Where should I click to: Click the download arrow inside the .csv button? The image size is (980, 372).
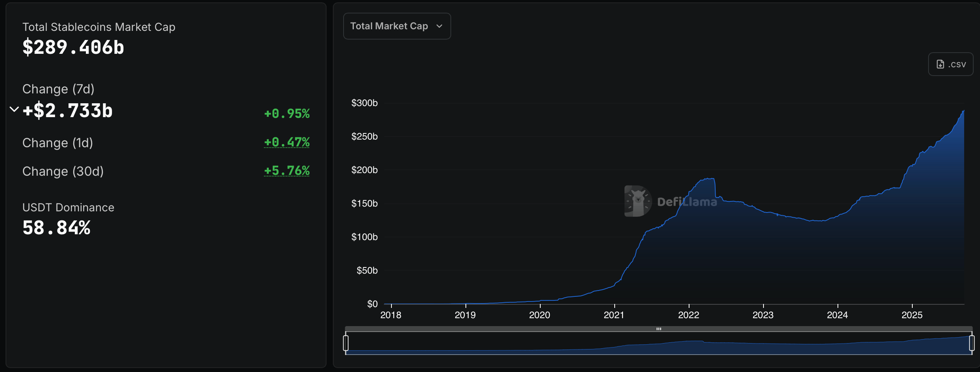941,64
